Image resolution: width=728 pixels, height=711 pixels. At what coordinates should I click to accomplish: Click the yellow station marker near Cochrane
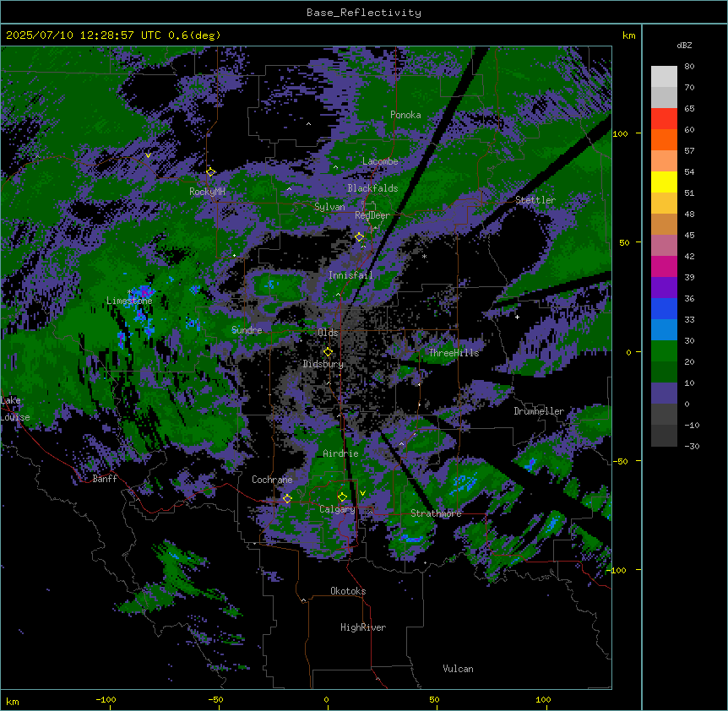click(x=287, y=499)
